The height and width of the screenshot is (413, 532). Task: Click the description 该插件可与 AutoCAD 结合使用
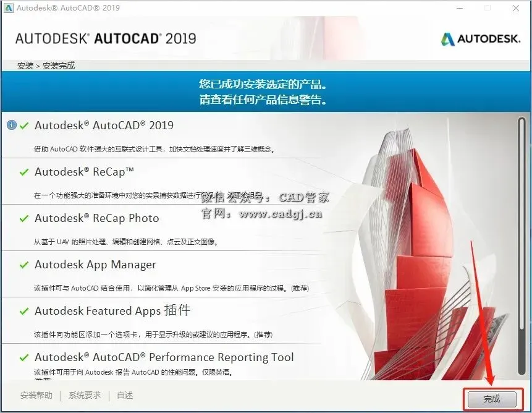point(171,288)
